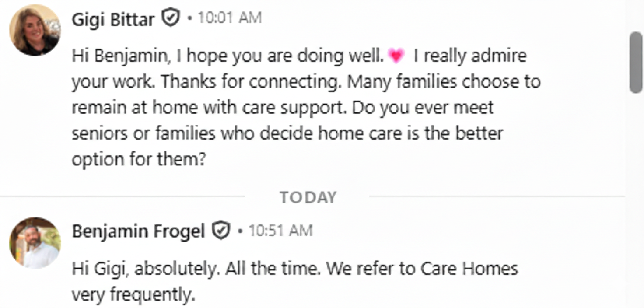Open Benjamin Frogel's profile photo
The height and width of the screenshot is (308, 644).
(x=35, y=243)
